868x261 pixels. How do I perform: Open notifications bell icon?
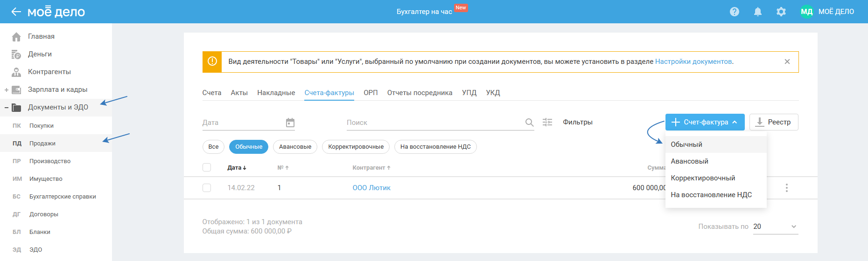click(758, 12)
